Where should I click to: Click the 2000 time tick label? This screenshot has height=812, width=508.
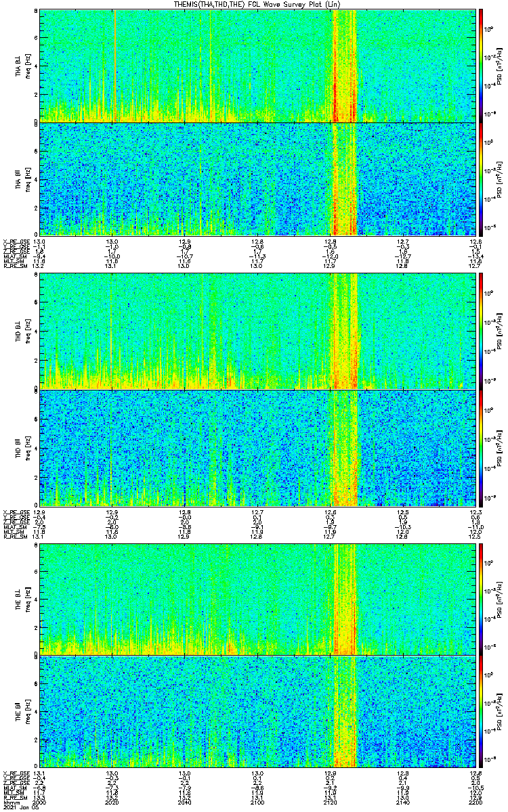[x=39, y=803]
